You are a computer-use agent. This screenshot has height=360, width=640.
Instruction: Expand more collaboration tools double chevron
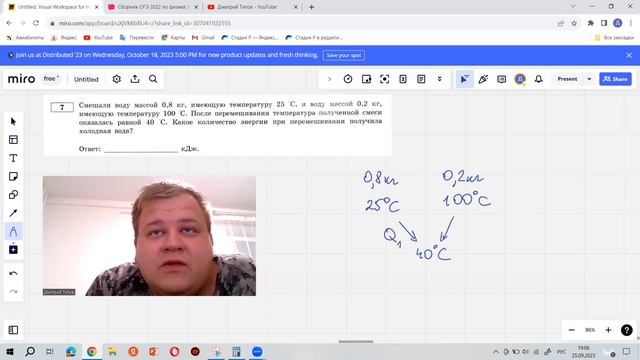pos(440,79)
